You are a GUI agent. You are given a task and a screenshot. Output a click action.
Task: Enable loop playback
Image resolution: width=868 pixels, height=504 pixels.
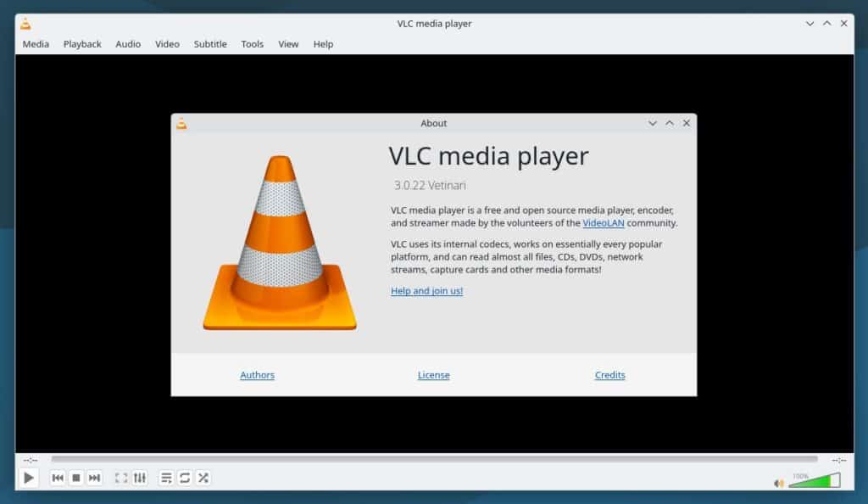[184, 478]
